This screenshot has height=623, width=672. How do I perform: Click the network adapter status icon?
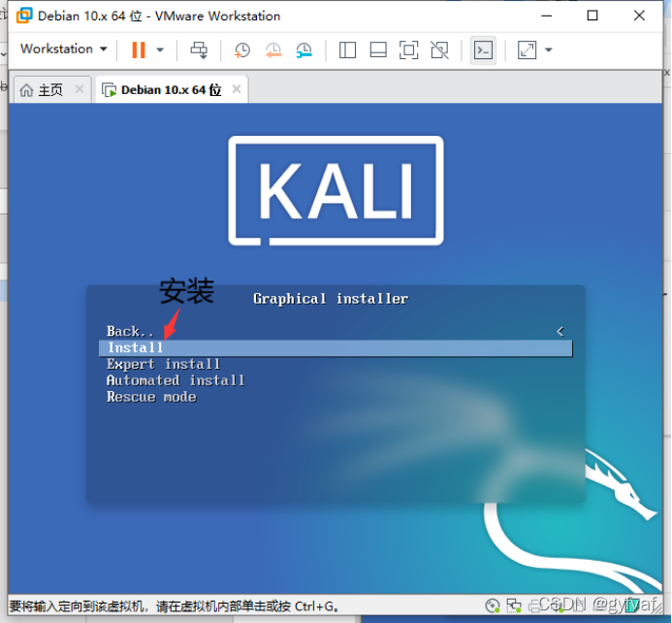tap(513, 606)
